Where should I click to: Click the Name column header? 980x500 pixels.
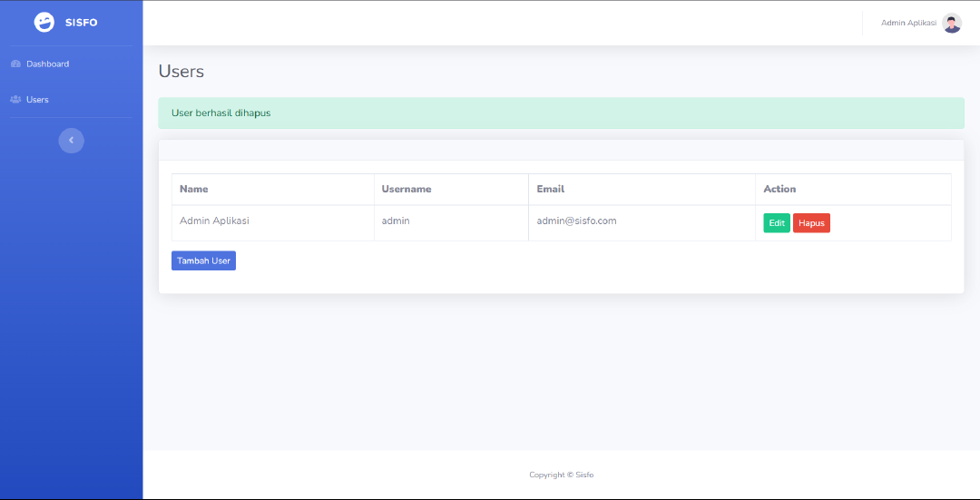click(194, 190)
